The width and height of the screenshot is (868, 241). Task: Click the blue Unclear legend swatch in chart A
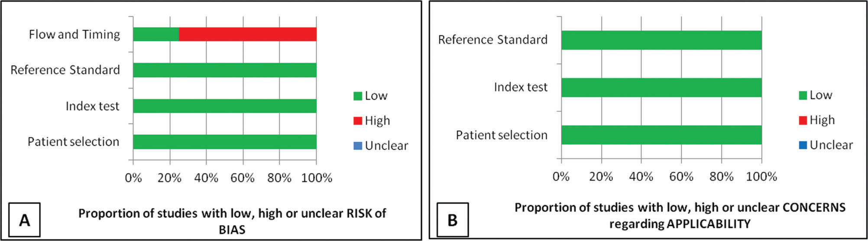(x=357, y=146)
